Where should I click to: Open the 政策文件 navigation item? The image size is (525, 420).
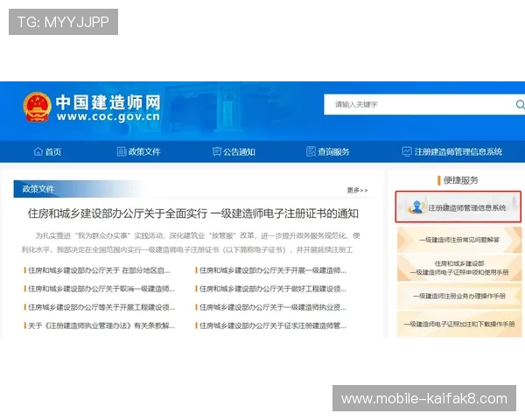[x=138, y=151]
